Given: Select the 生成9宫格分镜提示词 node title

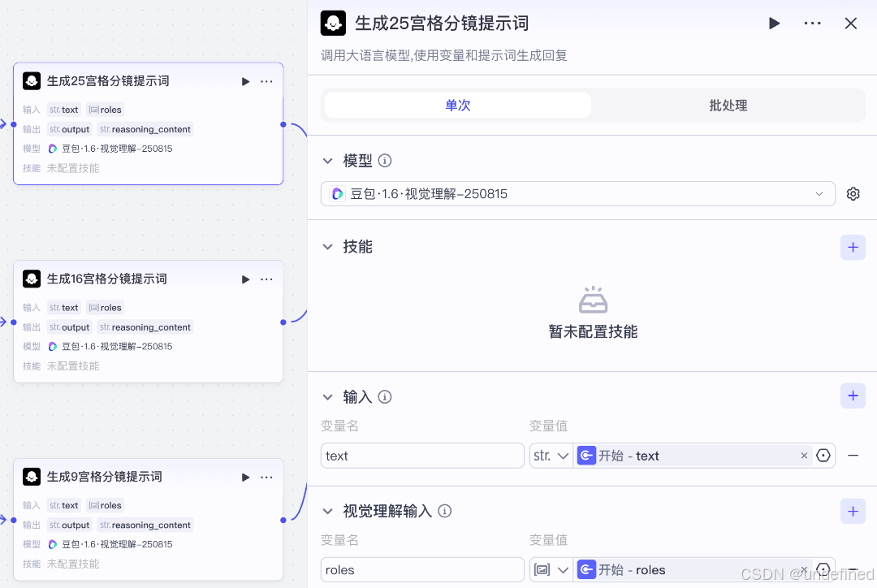Looking at the screenshot, I should [x=105, y=477].
